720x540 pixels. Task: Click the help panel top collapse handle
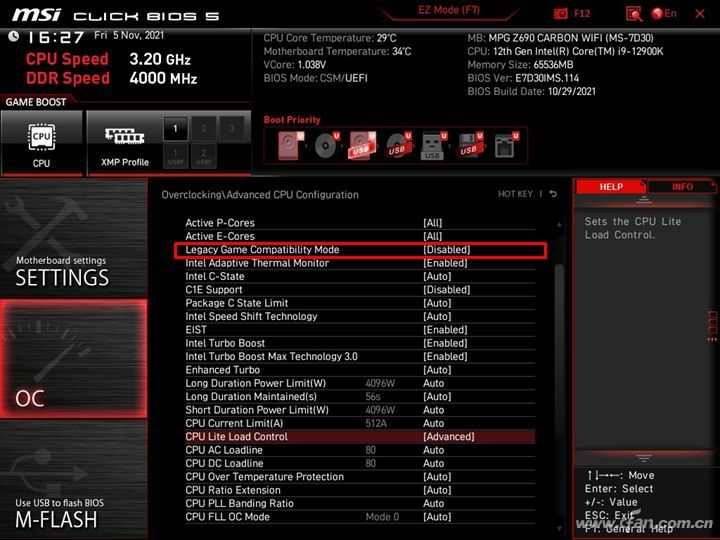[x=643, y=200]
